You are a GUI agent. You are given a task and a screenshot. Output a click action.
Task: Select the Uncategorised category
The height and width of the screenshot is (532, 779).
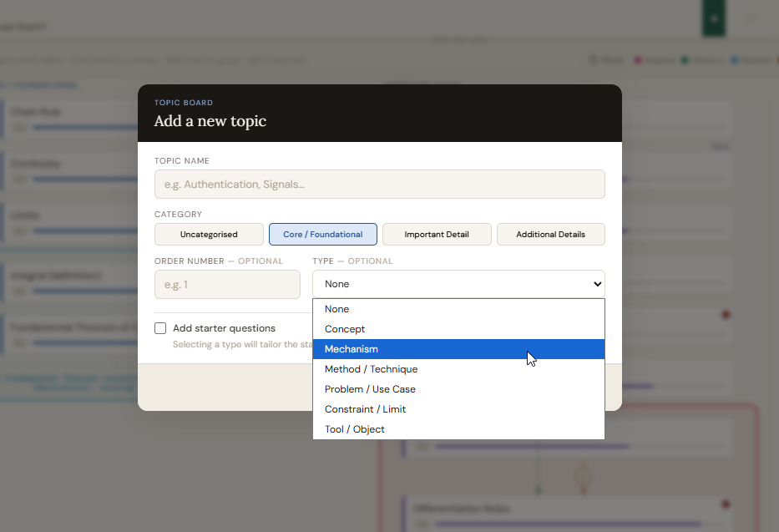(209, 235)
